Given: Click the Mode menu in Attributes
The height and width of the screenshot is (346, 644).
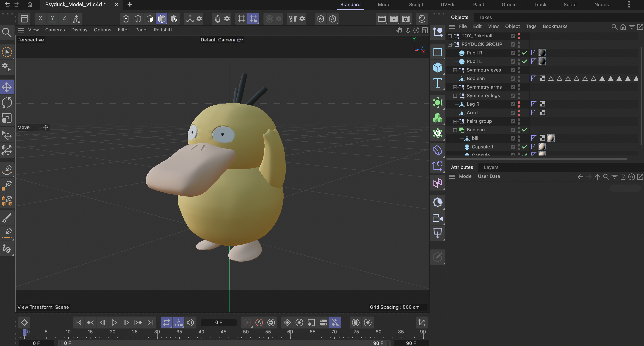Looking at the screenshot, I should (465, 176).
